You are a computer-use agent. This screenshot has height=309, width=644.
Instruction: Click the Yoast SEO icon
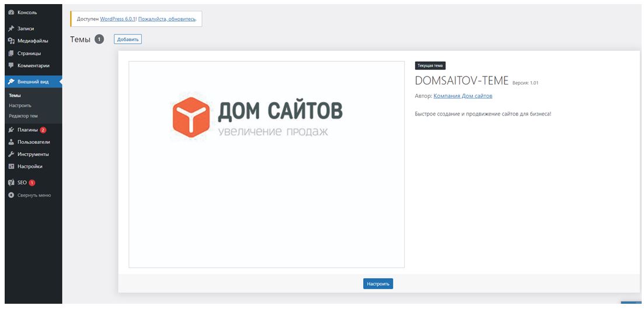[11, 182]
